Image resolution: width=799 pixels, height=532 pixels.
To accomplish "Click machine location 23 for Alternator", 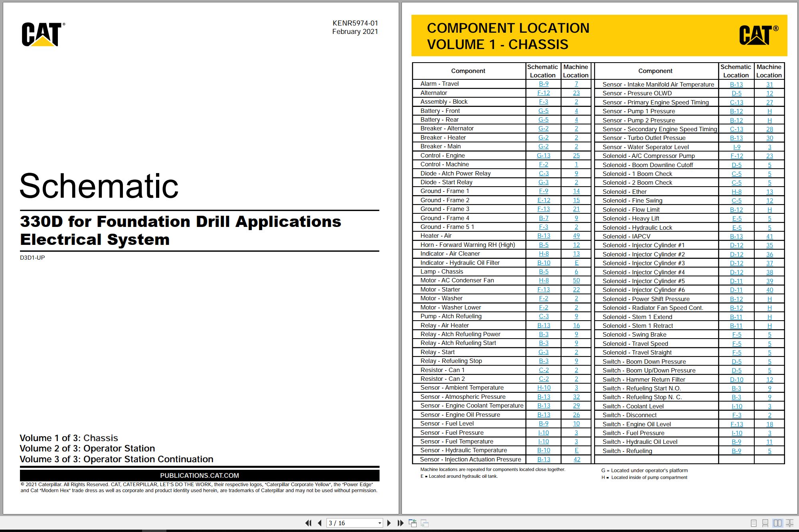I will (x=576, y=93).
